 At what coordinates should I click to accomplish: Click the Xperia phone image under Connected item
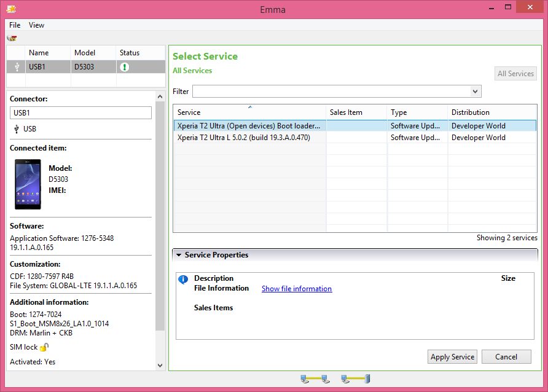coord(28,184)
